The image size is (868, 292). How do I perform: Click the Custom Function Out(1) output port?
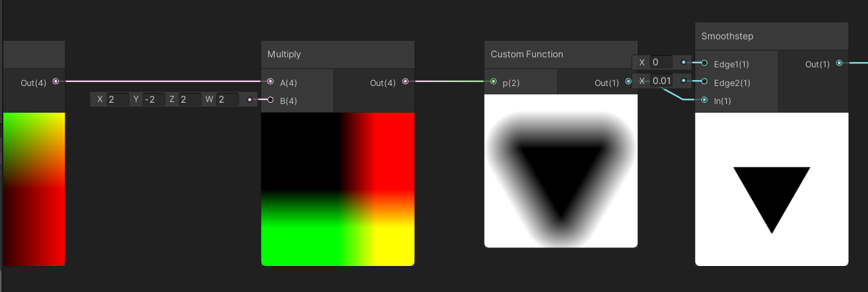tap(629, 82)
